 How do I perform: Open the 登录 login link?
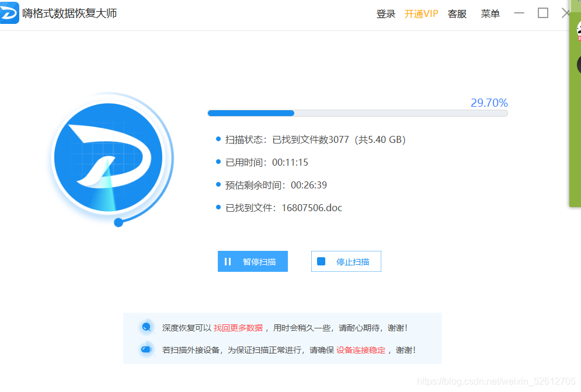point(386,14)
